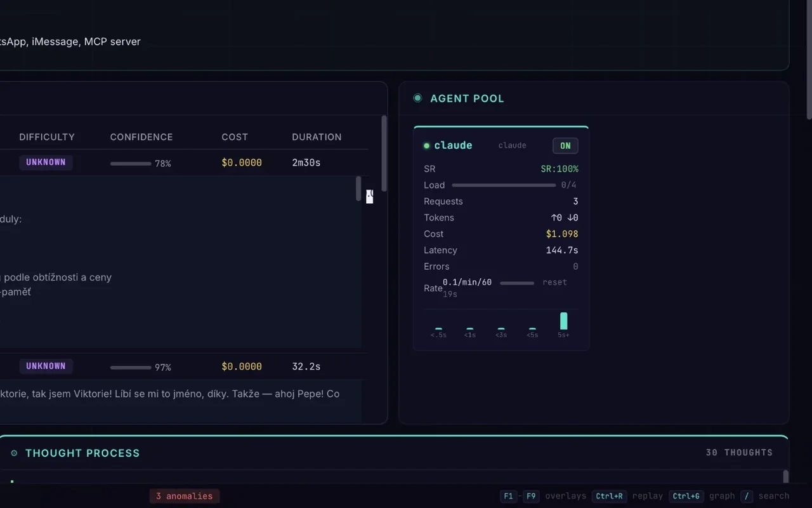This screenshot has width=812, height=508.
Task: Click the 0.1/min/60 rate value
Action: point(467,282)
